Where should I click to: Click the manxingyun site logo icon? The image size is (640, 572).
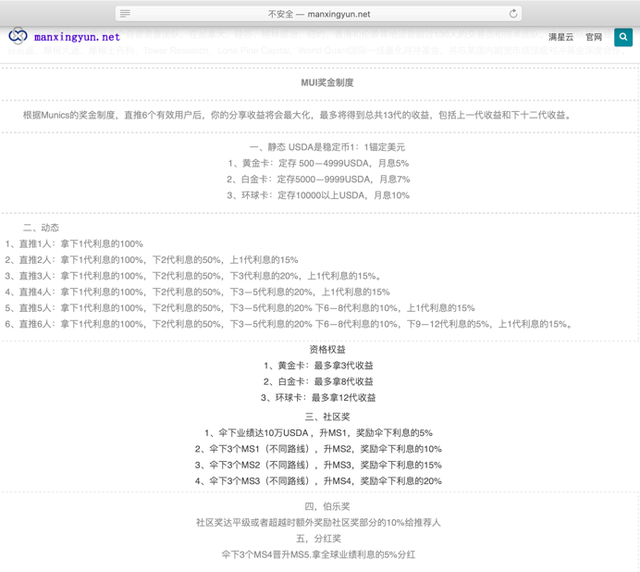[x=18, y=37]
